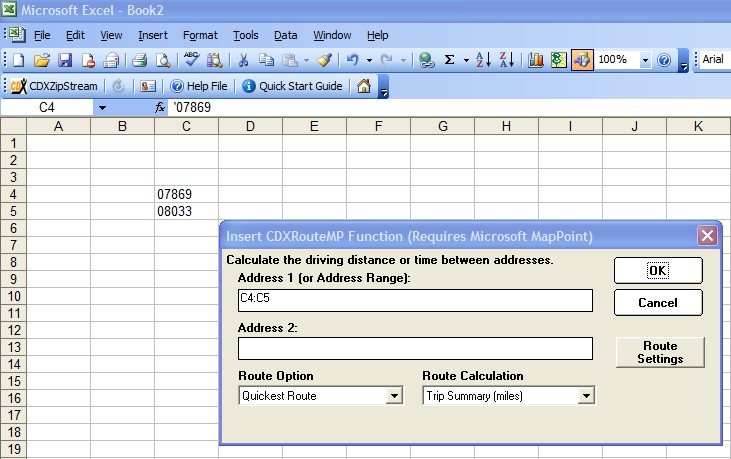Undo the last action
Image resolution: width=731 pixels, height=459 pixels.
(x=353, y=60)
